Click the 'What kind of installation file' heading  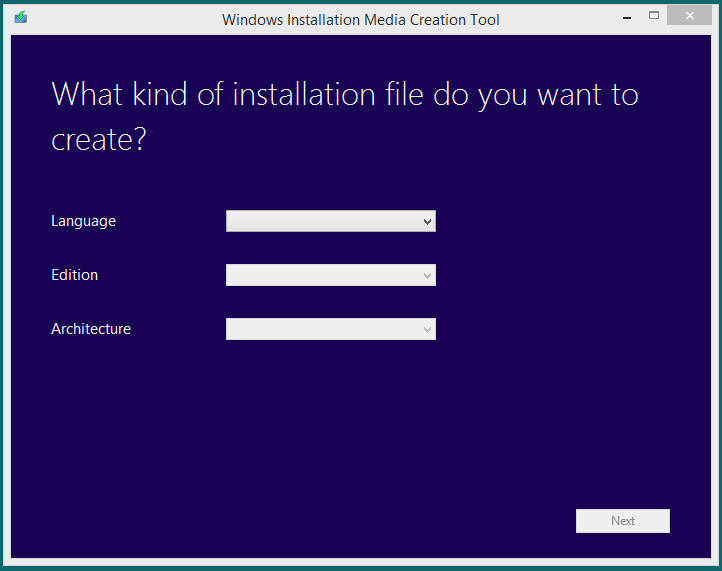click(x=344, y=117)
